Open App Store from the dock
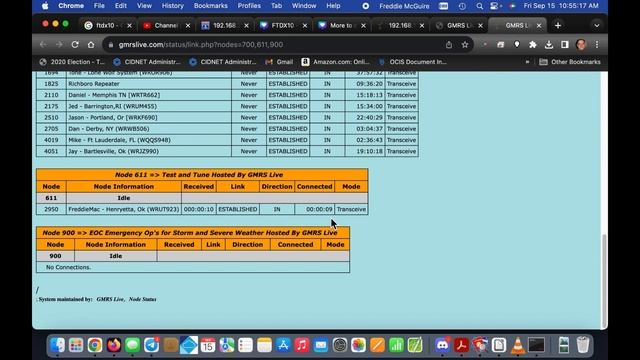 pyautogui.click(x=283, y=345)
